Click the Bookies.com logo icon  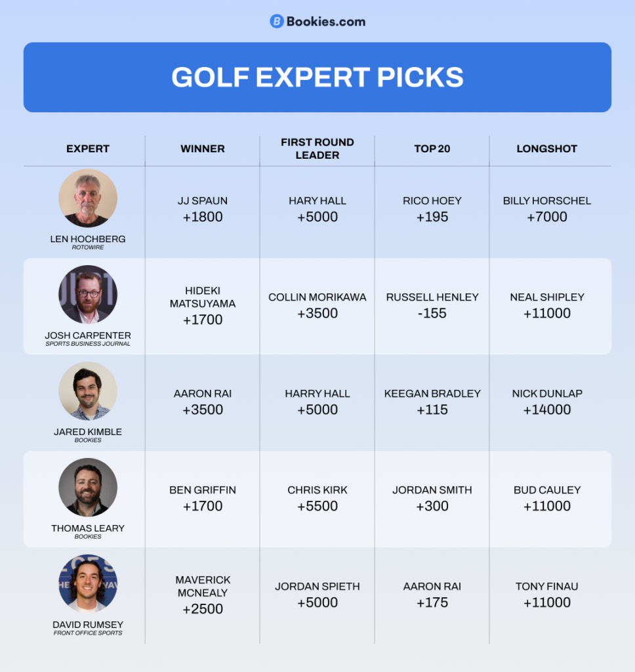point(277,22)
